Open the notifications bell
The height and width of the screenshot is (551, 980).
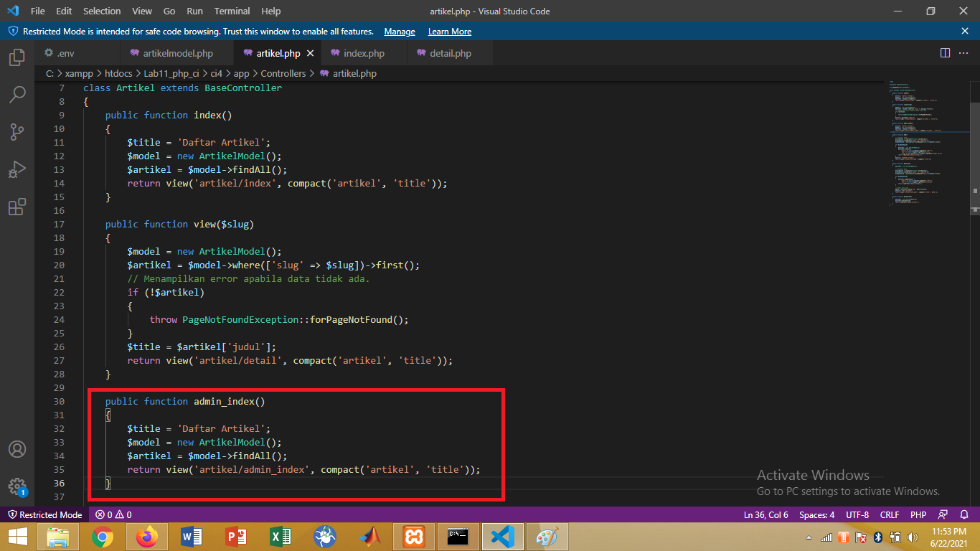coord(965,514)
